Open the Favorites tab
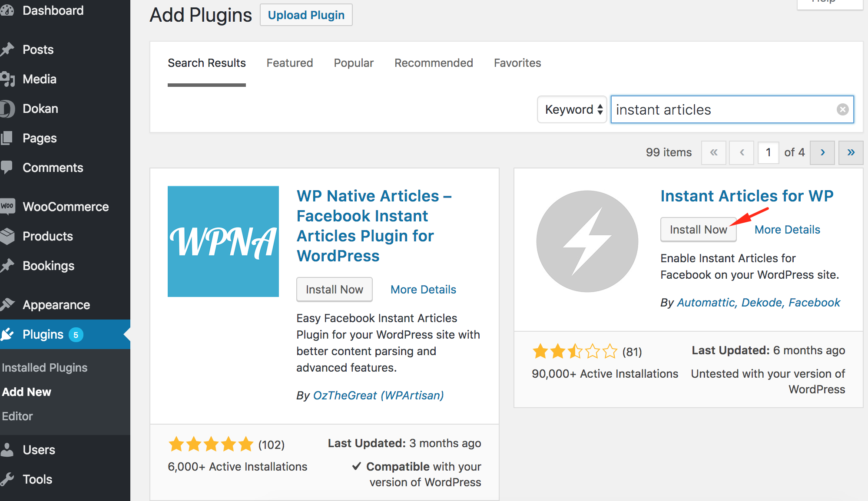Screen dimensions: 868x501 [517, 63]
